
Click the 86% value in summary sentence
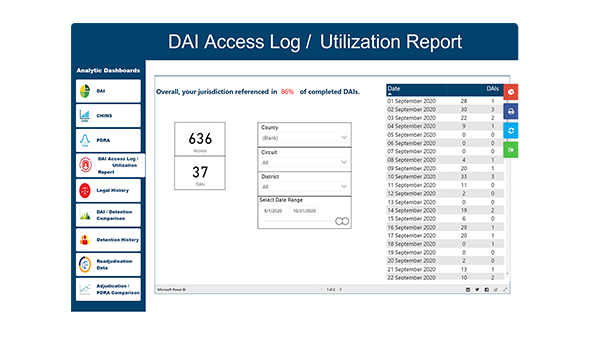(287, 92)
